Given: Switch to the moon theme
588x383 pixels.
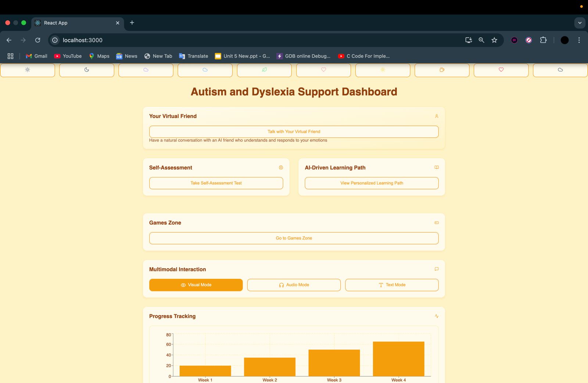Looking at the screenshot, I should 87,70.
